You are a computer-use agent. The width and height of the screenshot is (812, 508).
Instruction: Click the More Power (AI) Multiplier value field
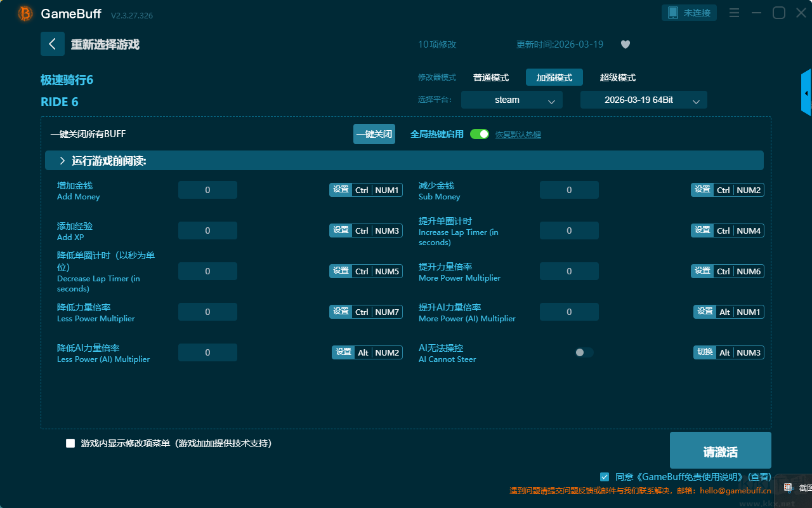click(x=569, y=312)
